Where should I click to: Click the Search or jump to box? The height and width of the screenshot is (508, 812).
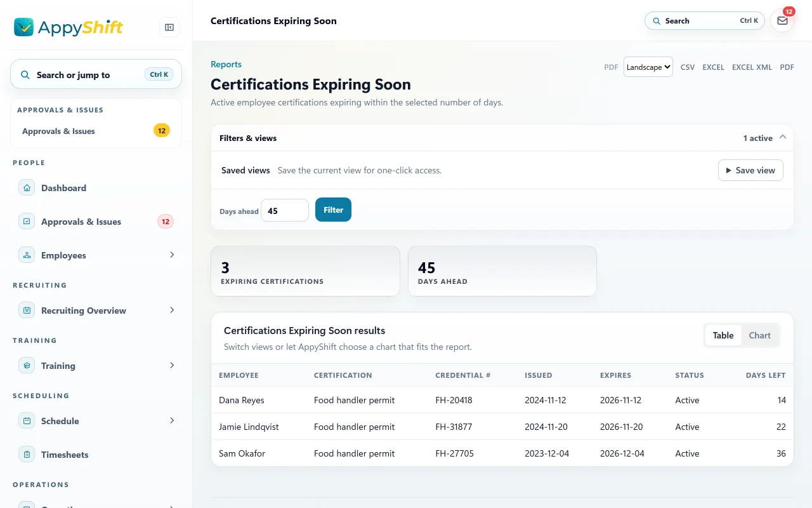[x=96, y=74]
